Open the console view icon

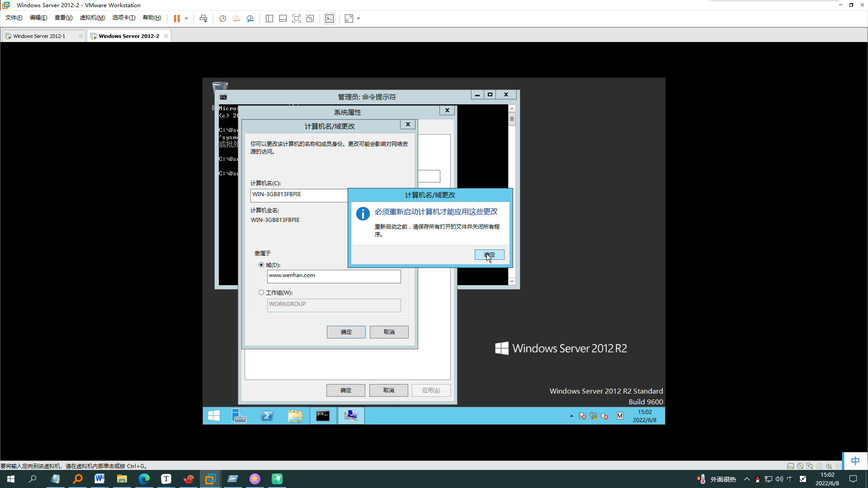(x=330, y=19)
